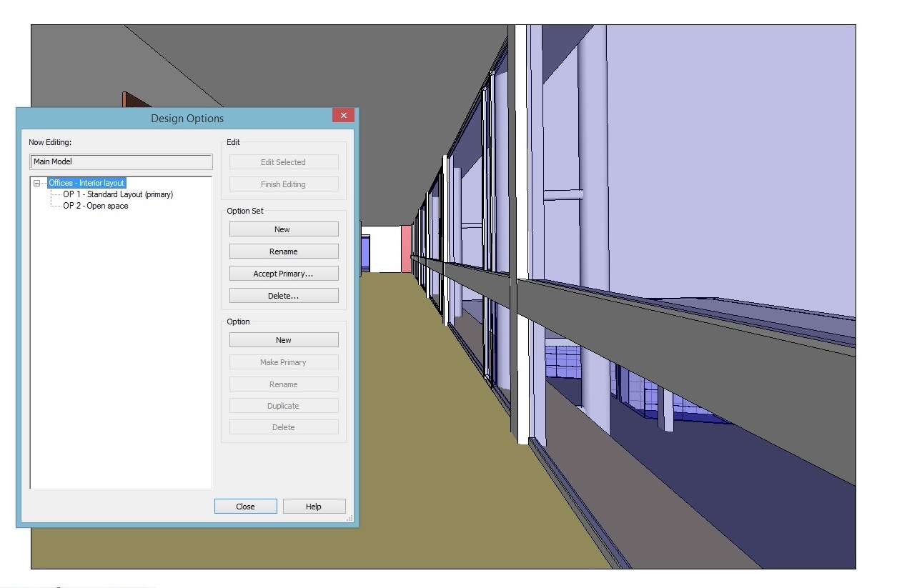The image size is (907, 588).
Task: Click the Edit Selected button
Action: pyautogui.click(x=283, y=161)
